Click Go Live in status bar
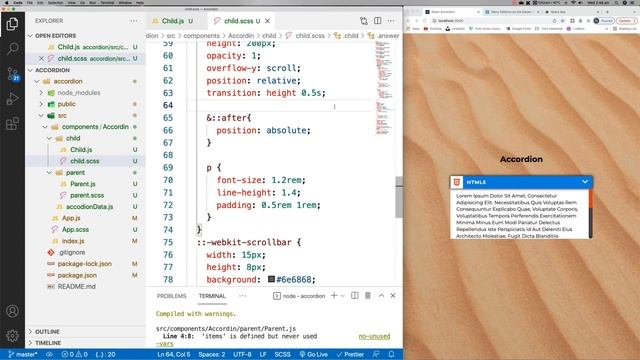The image size is (640, 360). click(313, 354)
